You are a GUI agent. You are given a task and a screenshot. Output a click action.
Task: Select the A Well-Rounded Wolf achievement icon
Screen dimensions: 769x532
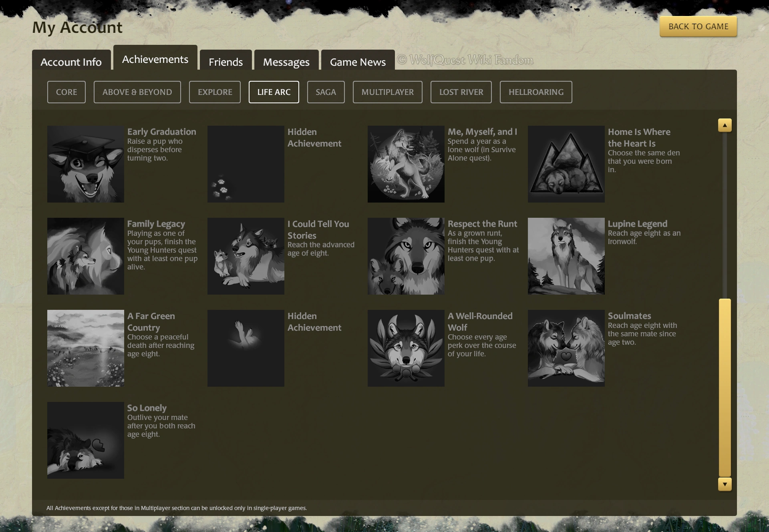406,348
